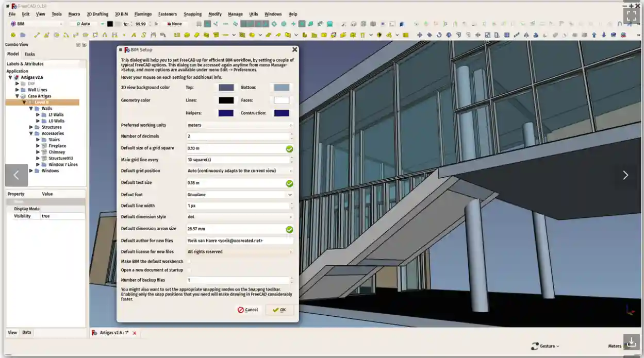Switch to the Tasks tab
Viewport: 644px width, 358px height.
pyautogui.click(x=29, y=54)
